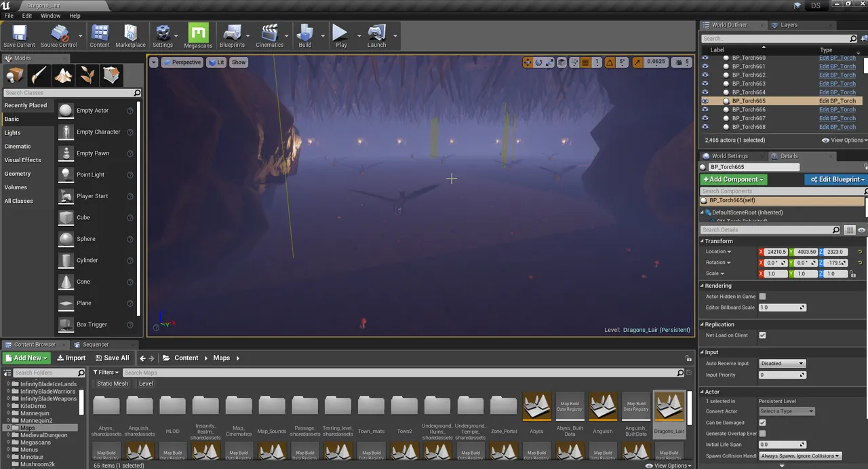Open the Convert Actor type dropdown

(x=787, y=411)
